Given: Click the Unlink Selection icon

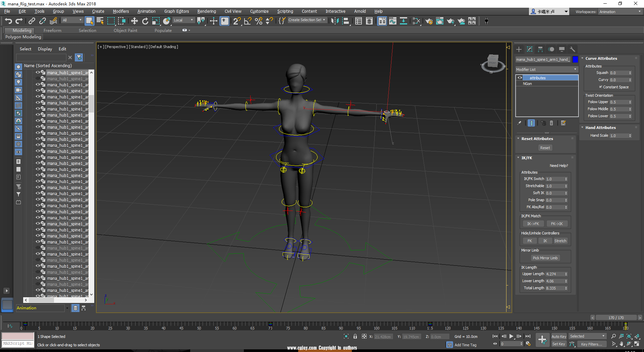Looking at the screenshot, I should pyautogui.click(x=42, y=21).
